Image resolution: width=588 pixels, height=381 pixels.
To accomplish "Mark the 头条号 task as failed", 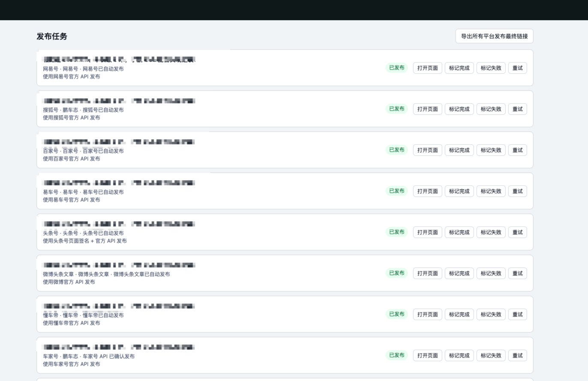I will click(x=491, y=232).
